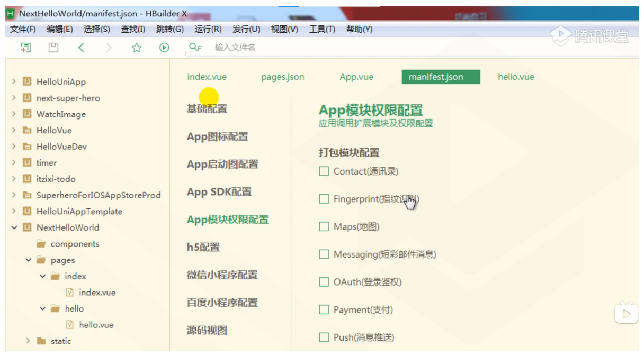Image resolution: width=644 pixels, height=356 pixels.
Task: Expand the next-super-hero project arrow
Action: coord(14,98)
